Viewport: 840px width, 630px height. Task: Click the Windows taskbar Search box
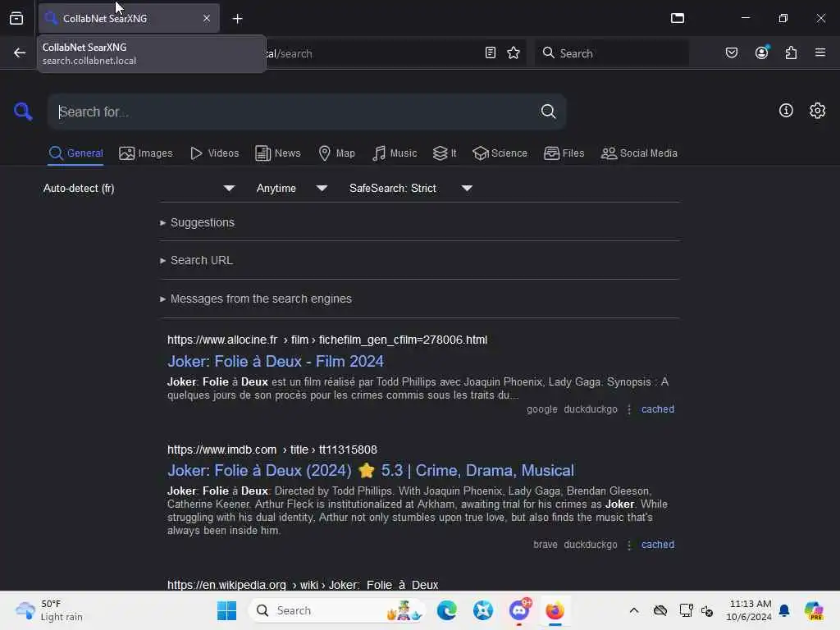point(337,610)
